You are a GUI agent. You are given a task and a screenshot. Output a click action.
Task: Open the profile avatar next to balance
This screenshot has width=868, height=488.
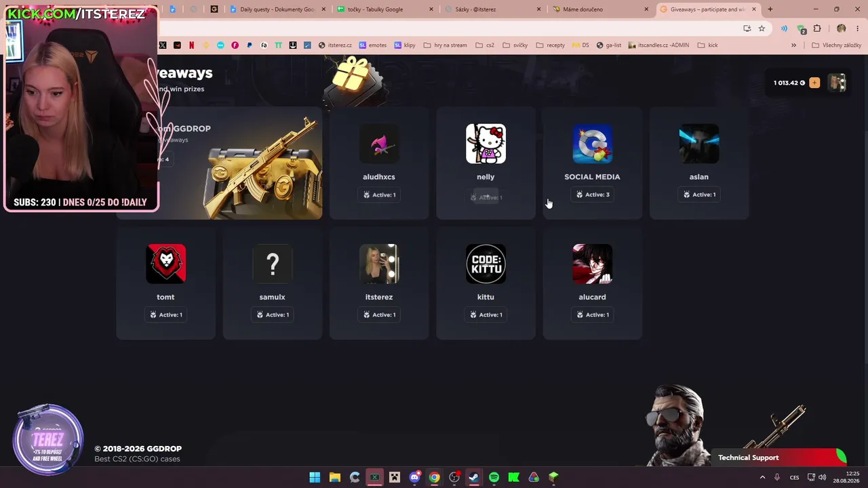[837, 83]
